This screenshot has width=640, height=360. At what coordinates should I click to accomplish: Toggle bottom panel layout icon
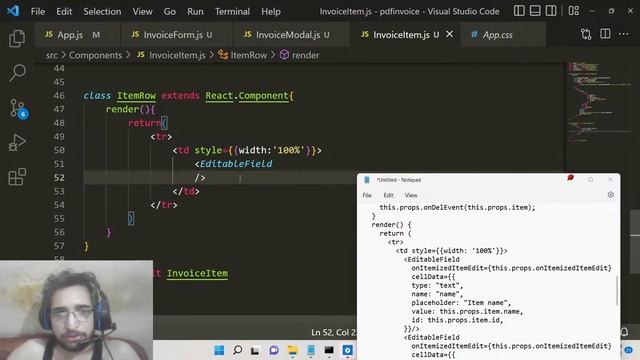pos(535,11)
